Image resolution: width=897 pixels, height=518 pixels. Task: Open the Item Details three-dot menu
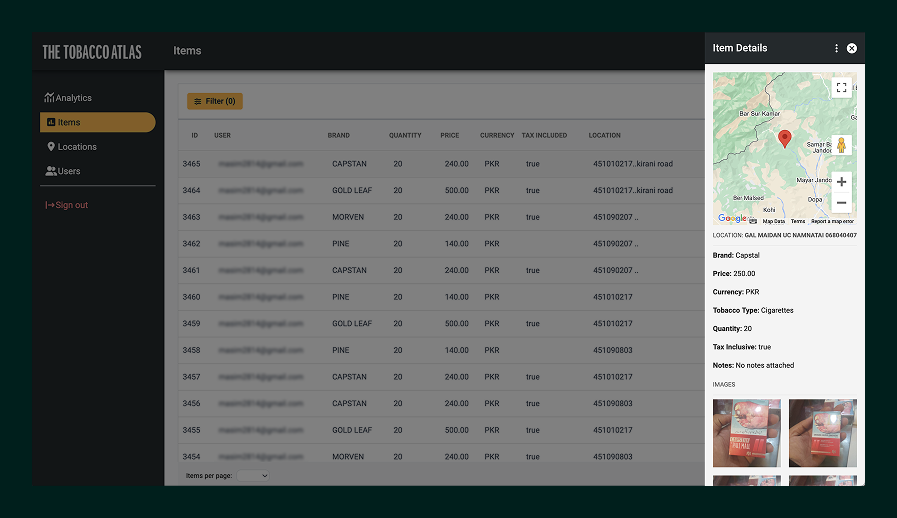click(836, 49)
